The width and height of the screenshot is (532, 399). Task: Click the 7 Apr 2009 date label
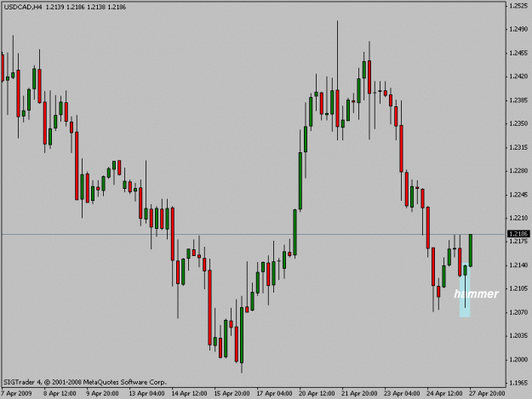pyautogui.click(x=16, y=394)
